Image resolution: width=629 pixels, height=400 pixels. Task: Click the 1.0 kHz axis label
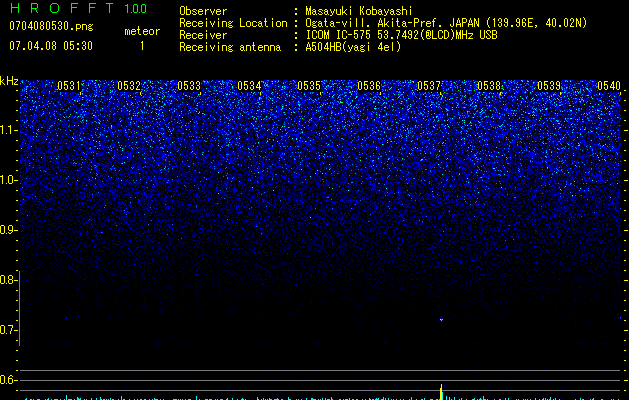[x=8, y=180]
